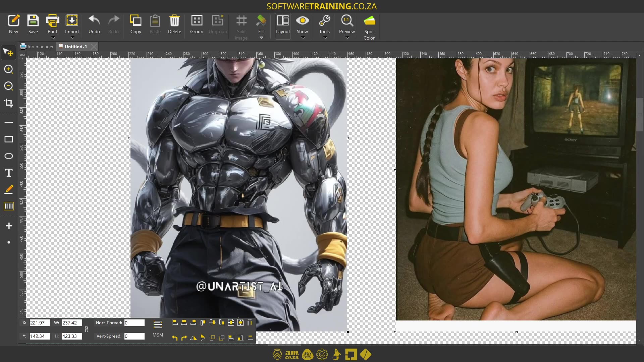Click the X position input field
The image size is (644, 362).
[x=40, y=323]
